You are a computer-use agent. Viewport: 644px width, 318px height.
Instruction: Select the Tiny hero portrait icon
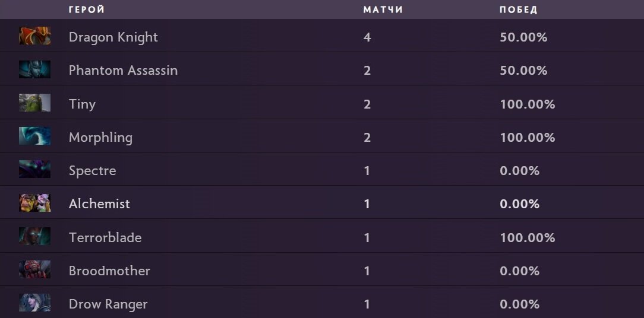tap(35, 103)
